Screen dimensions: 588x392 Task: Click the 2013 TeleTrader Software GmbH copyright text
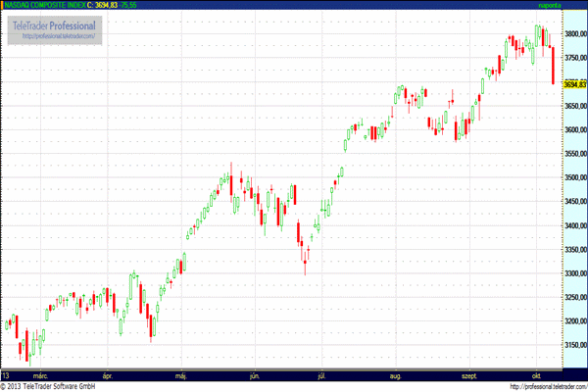(x=56, y=386)
